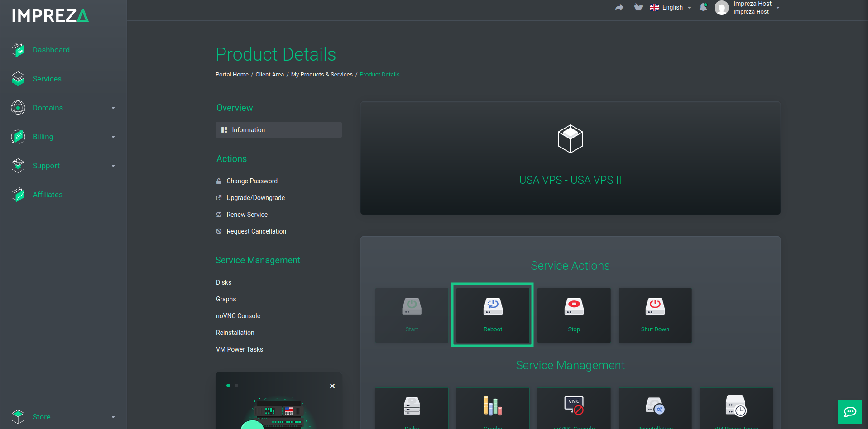This screenshot has height=429, width=868.
Task: Click the Request Cancellation link
Action: point(256,231)
